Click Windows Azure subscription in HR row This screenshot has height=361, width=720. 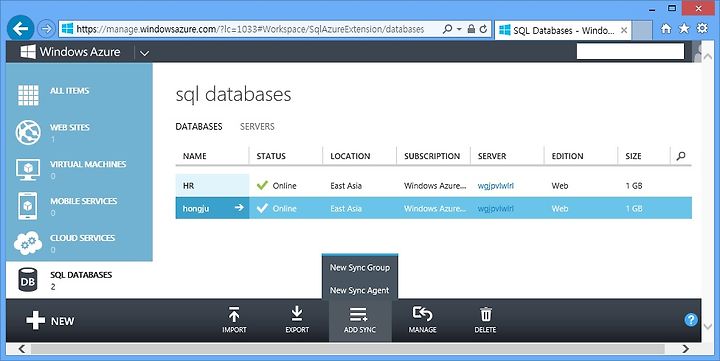[x=435, y=186]
